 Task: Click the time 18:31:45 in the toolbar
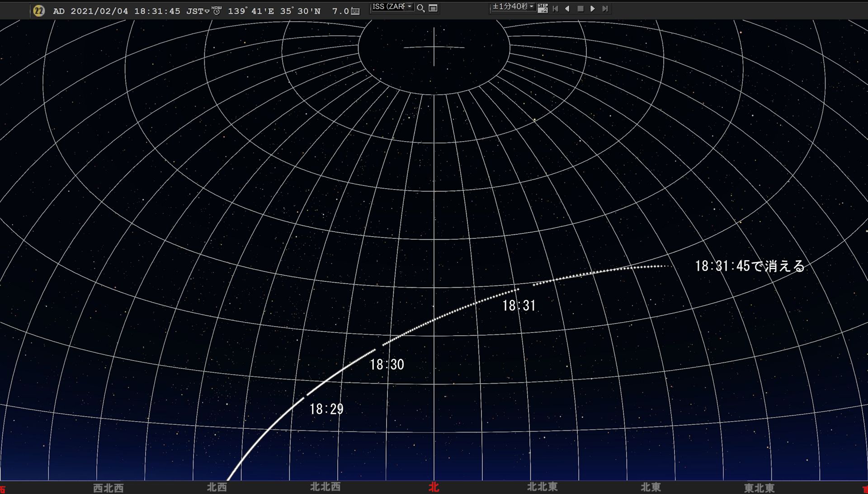pos(157,11)
